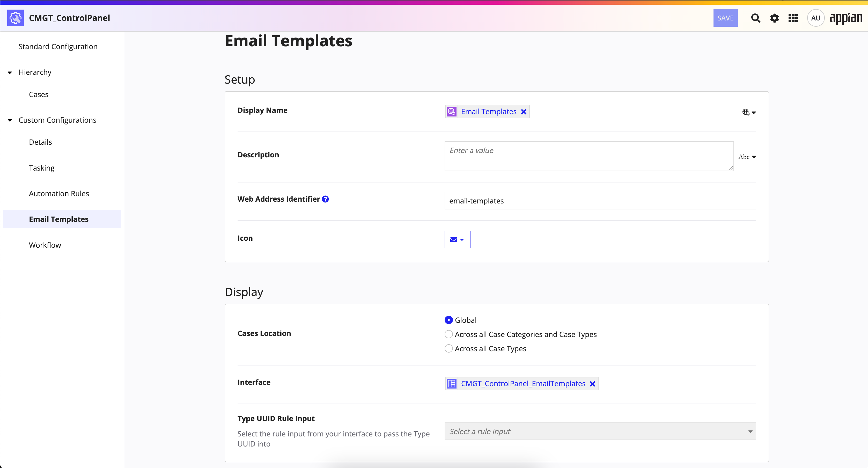
Task: Open help for Web Address Identifier
Action: [325, 199]
